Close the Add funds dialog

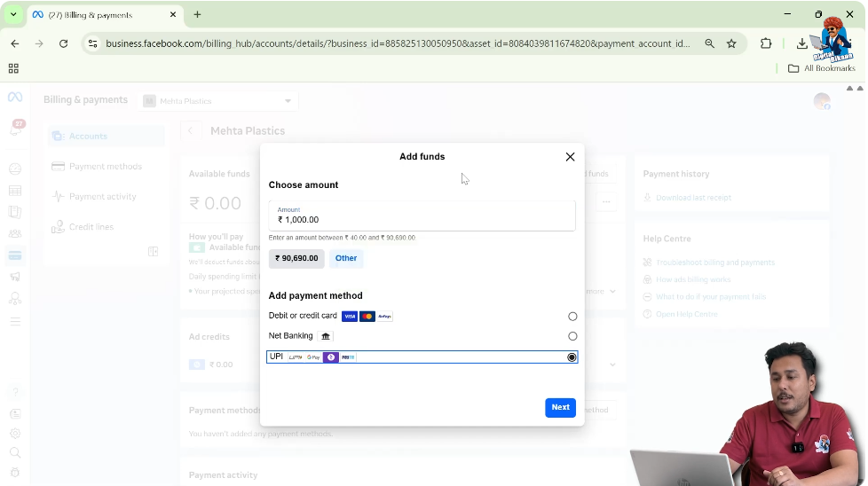[570, 157]
